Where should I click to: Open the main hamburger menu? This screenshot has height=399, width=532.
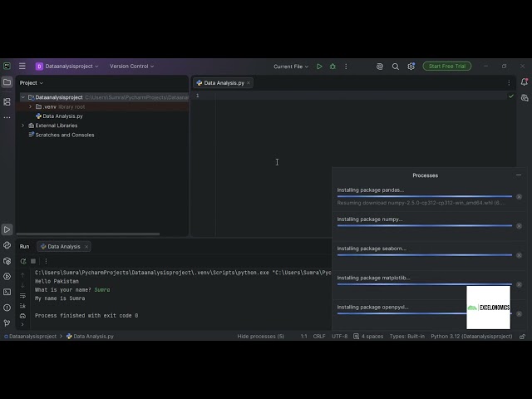tap(22, 66)
